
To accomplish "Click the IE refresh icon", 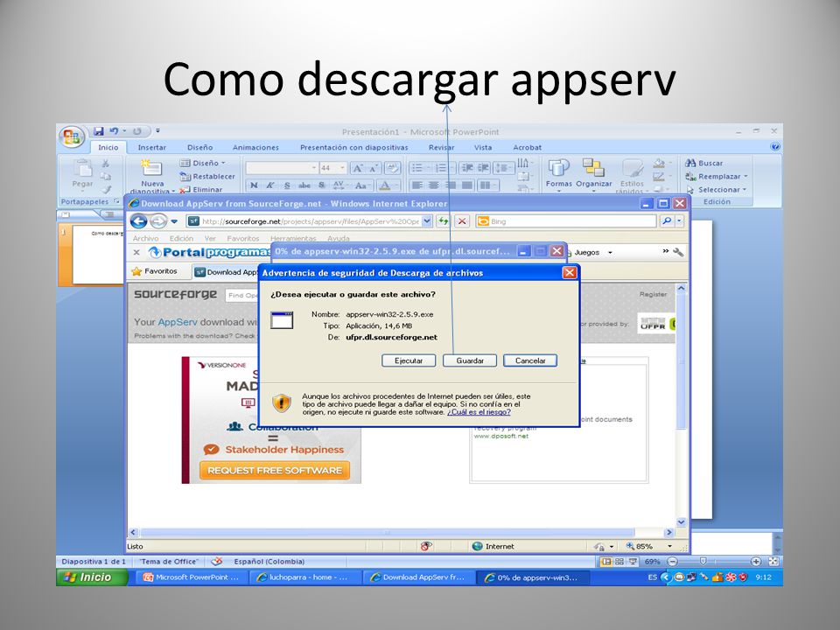I will click(444, 221).
